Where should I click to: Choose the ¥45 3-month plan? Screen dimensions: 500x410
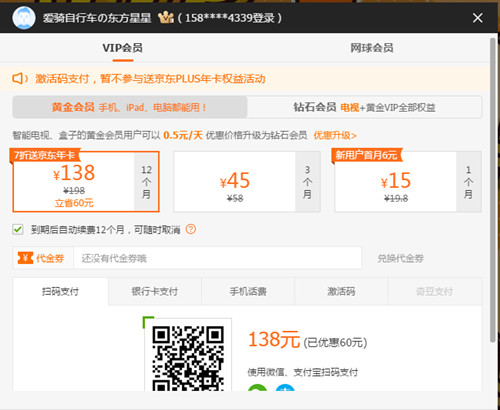247,182
